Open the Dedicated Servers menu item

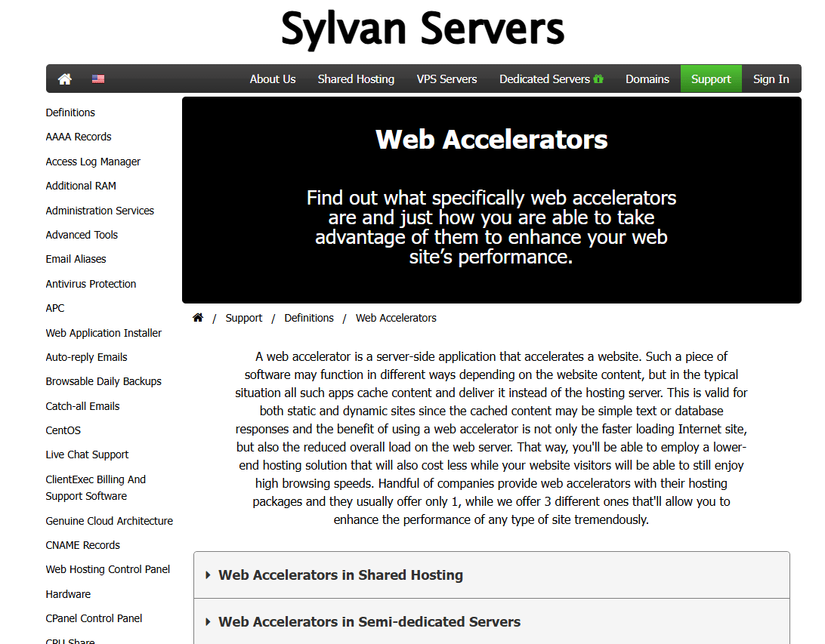pos(545,79)
